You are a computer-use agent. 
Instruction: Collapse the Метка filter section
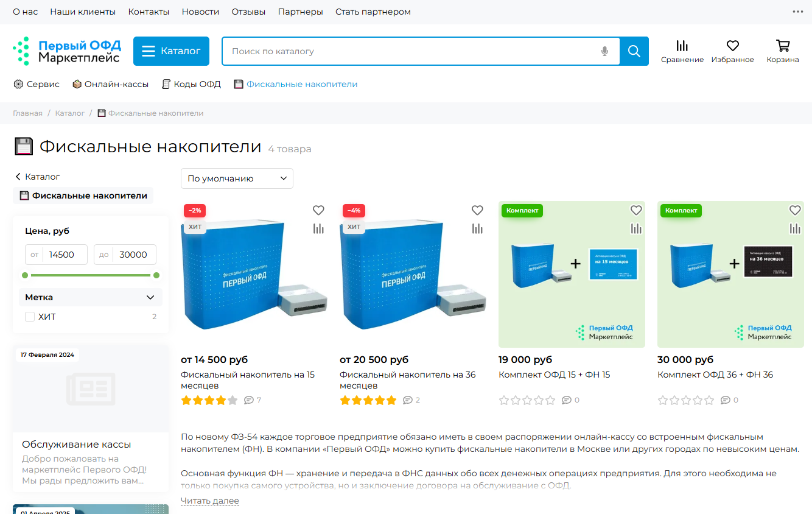91,297
